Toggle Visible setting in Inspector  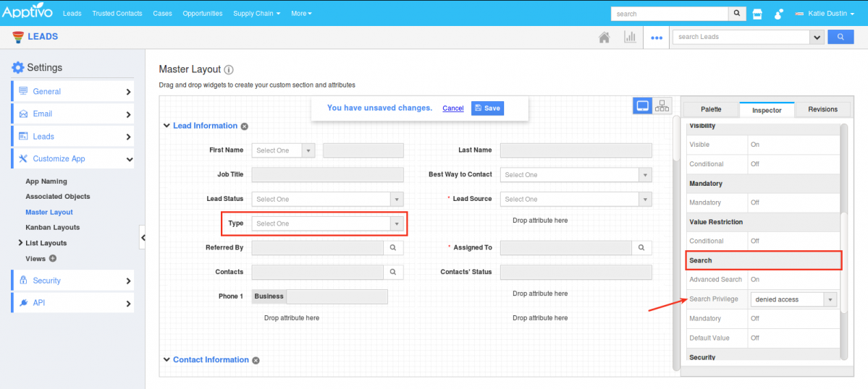755,145
